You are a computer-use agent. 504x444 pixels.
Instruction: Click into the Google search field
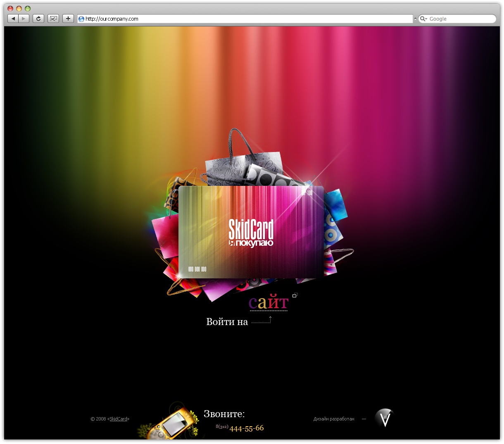457,19
